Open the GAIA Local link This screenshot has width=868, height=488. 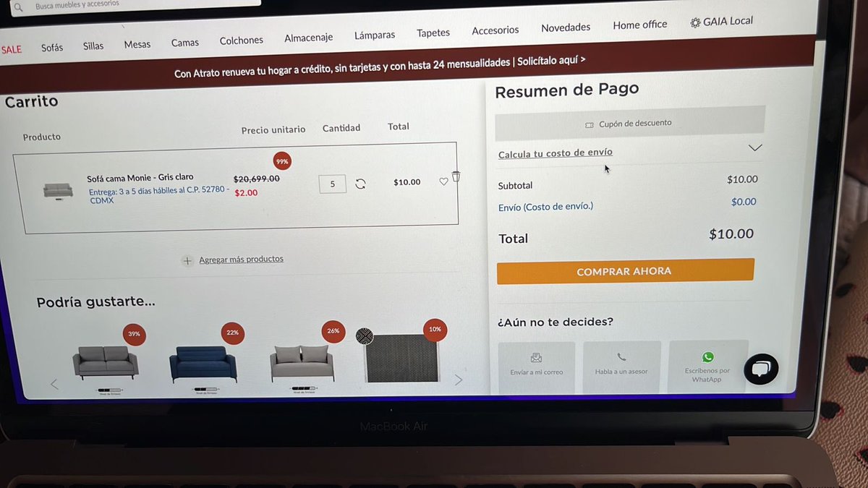point(722,22)
